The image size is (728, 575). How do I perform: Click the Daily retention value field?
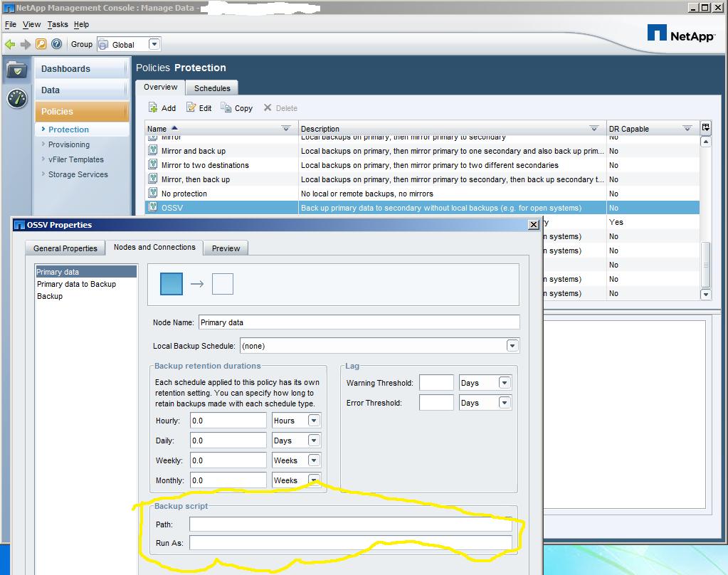(x=228, y=441)
